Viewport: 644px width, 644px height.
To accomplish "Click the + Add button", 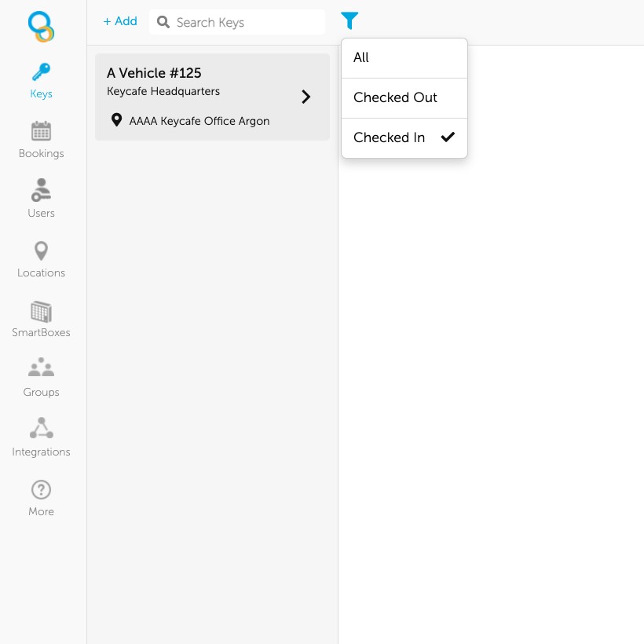I will click(x=120, y=21).
